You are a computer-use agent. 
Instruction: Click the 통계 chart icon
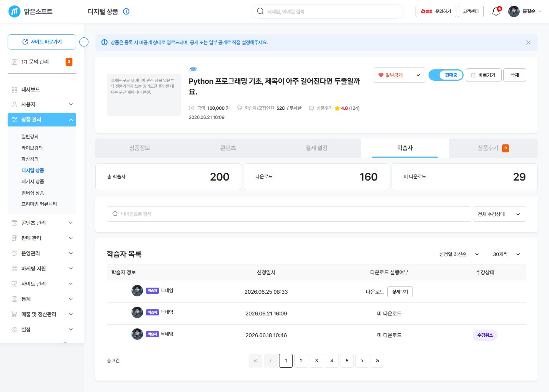(x=14, y=299)
